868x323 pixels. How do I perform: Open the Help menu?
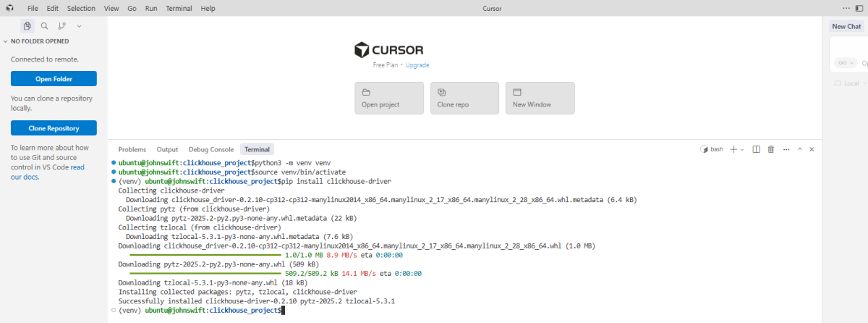click(x=208, y=8)
